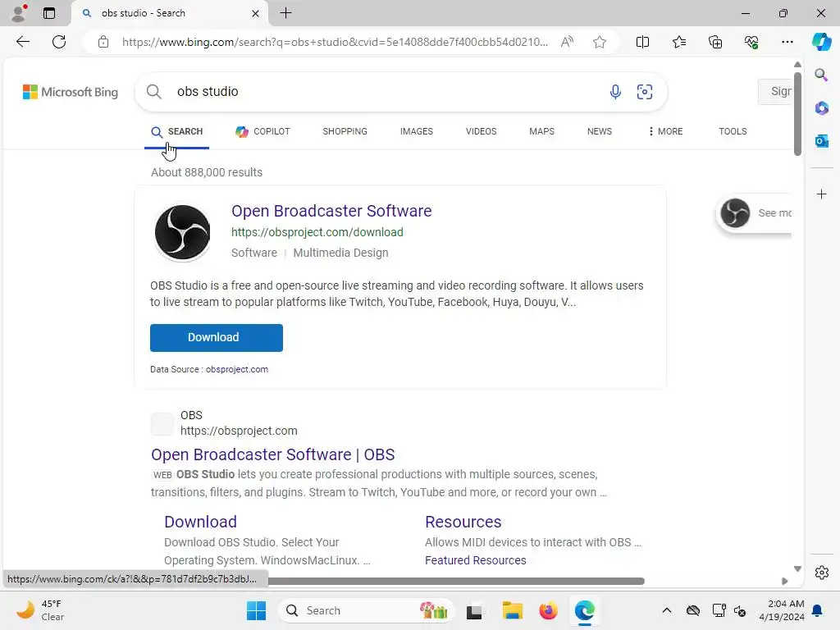Open Browser essentials heart icon
The height and width of the screenshot is (630, 840).
pyautogui.click(x=751, y=42)
